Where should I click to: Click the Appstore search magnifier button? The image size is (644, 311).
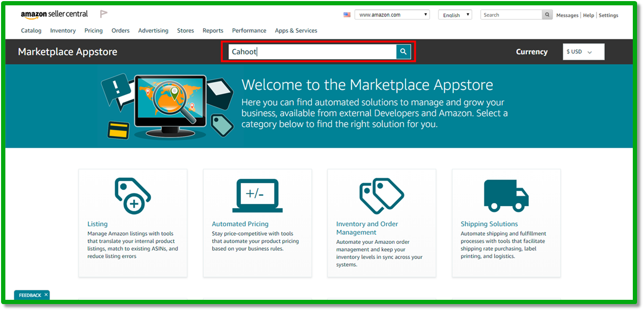[404, 52]
